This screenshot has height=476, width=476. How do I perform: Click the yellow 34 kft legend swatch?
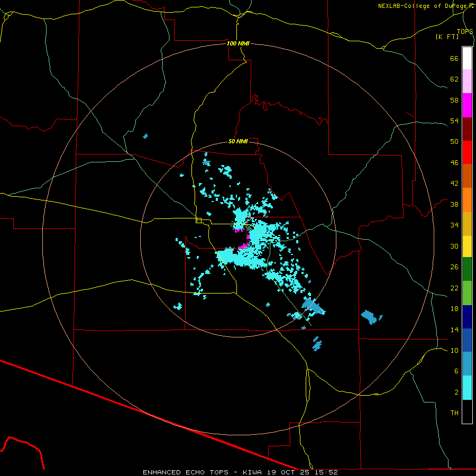click(x=467, y=246)
